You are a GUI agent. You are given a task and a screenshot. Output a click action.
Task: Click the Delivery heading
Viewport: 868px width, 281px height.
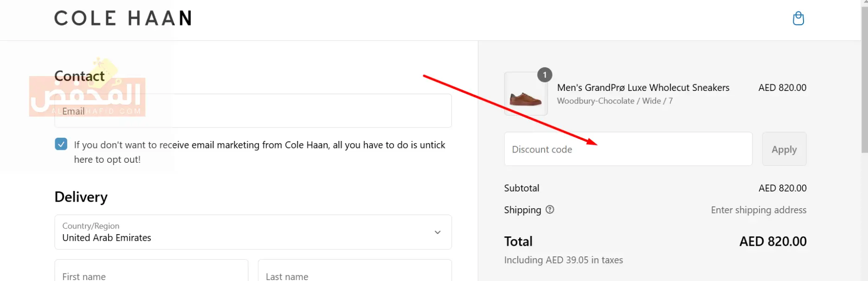point(81,197)
